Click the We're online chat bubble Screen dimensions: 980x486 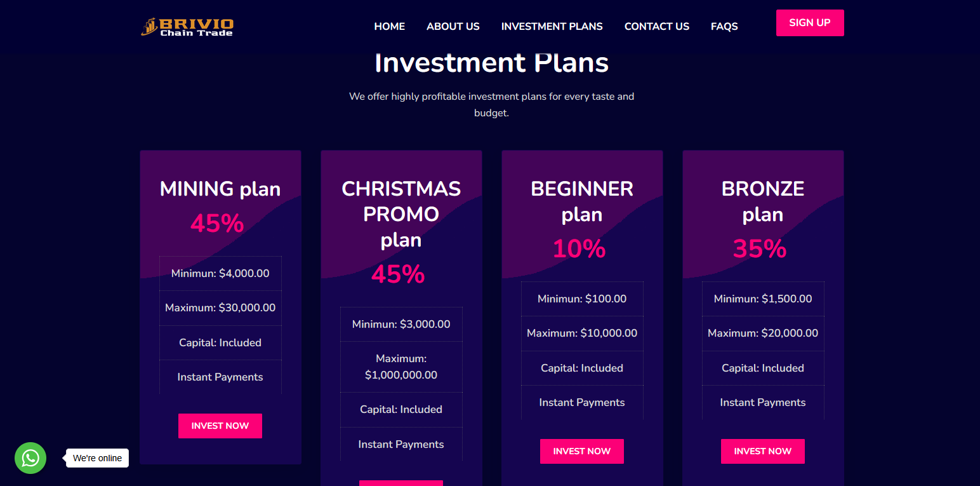coord(97,458)
